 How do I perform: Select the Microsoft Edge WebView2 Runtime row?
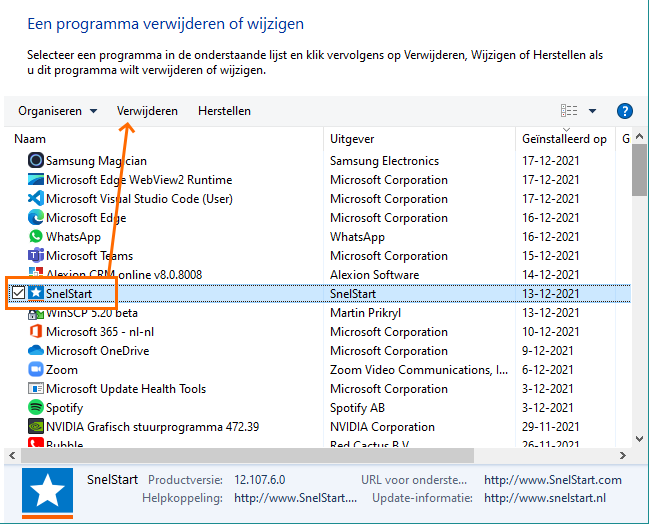click(139, 180)
